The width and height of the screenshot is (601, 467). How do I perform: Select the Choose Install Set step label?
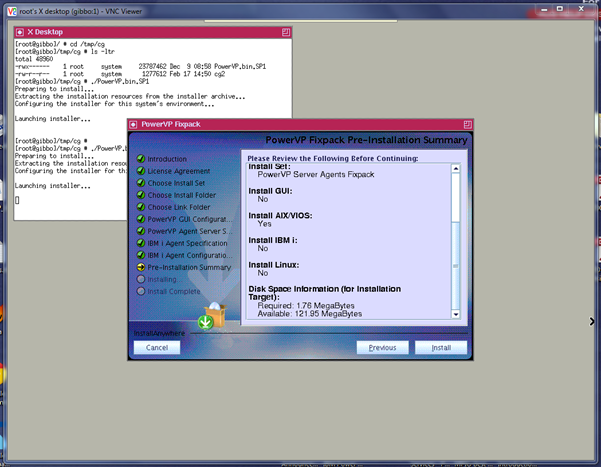pyautogui.click(x=176, y=183)
